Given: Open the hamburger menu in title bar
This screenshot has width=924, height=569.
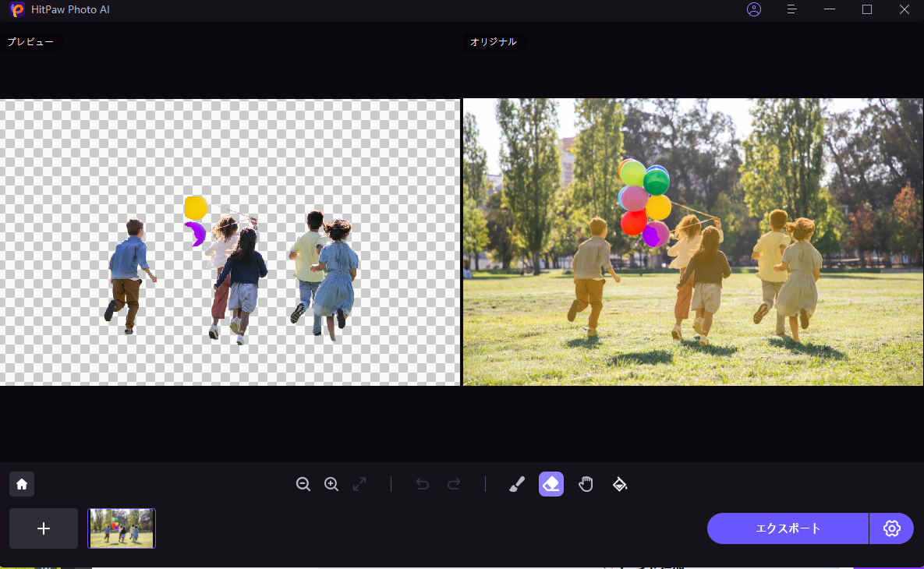Looking at the screenshot, I should 791,9.
